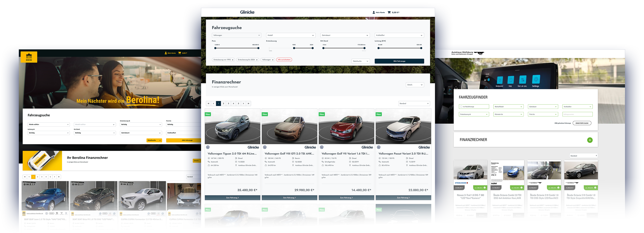Expand Finanzrechner with green plus icon

click(590, 140)
